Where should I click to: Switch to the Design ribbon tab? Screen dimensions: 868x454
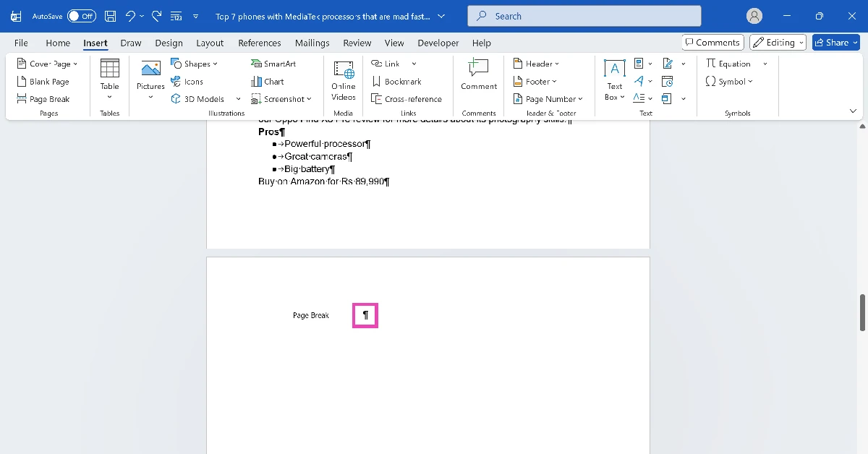169,43
